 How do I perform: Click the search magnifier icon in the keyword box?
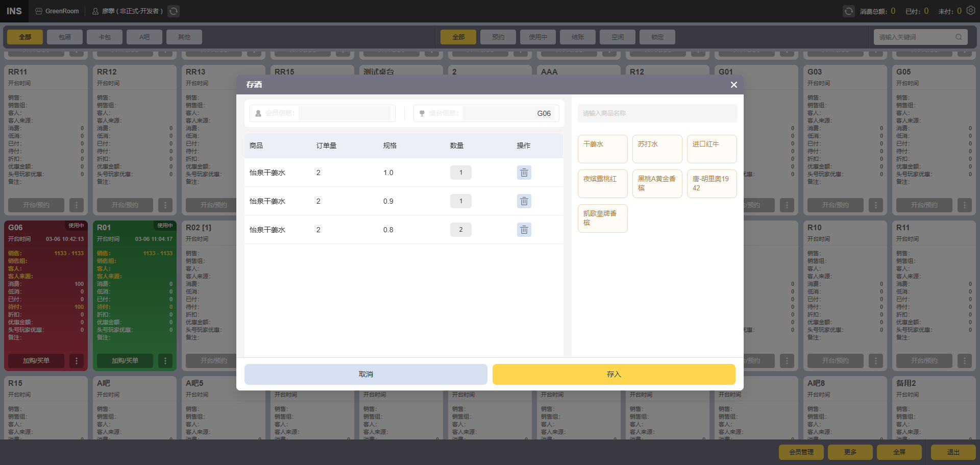click(x=959, y=37)
